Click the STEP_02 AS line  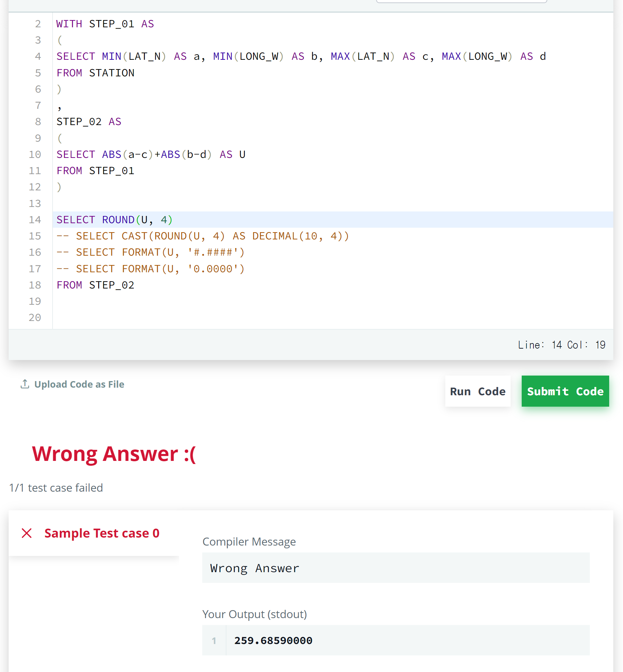(x=89, y=122)
